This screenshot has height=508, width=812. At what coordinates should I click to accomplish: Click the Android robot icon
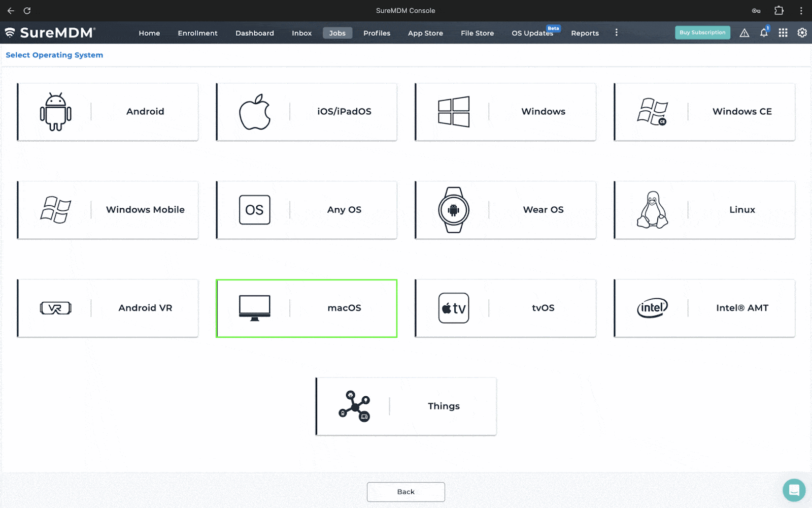click(x=56, y=112)
